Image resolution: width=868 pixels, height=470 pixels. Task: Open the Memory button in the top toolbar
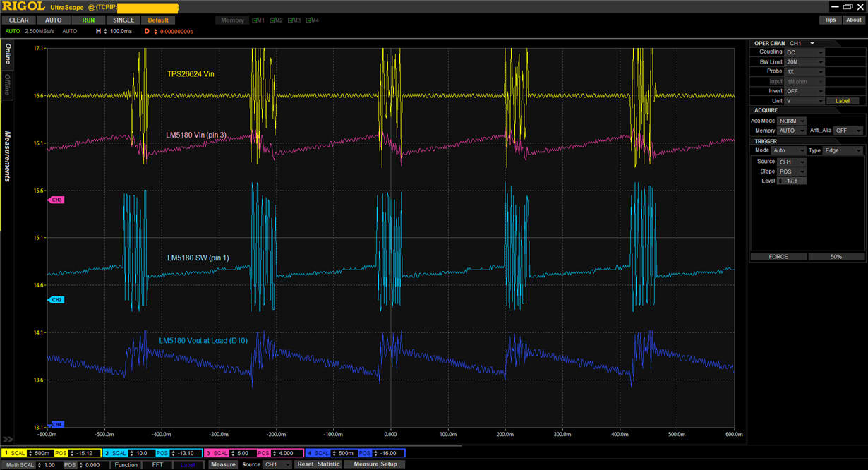(232, 20)
